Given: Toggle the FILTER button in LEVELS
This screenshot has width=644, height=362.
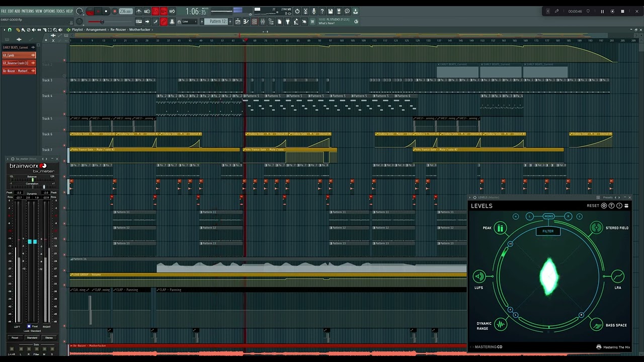Looking at the screenshot, I should [548, 231].
